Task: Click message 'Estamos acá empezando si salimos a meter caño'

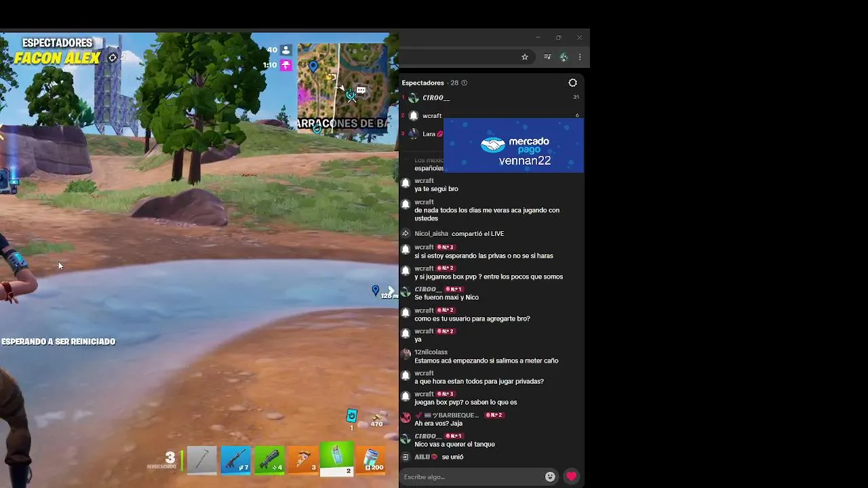Action: [x=486, y=361]
